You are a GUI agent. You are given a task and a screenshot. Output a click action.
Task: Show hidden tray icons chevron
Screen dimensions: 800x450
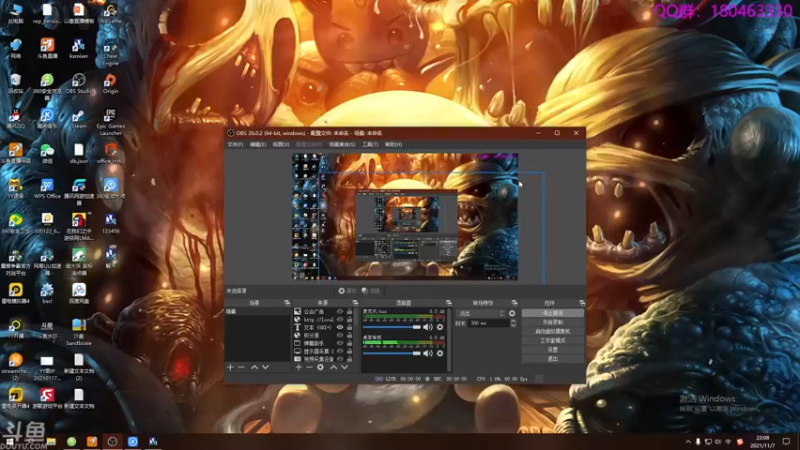688,442
